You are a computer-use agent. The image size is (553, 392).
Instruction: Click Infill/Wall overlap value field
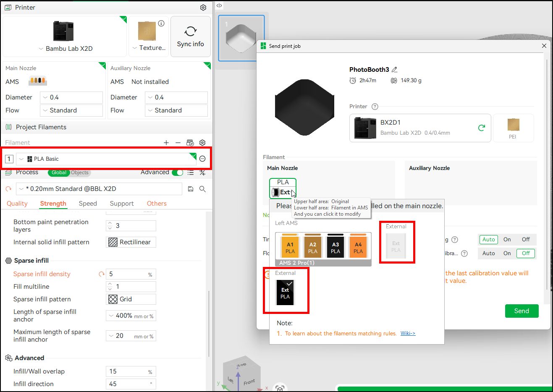[x=131, y=371]
